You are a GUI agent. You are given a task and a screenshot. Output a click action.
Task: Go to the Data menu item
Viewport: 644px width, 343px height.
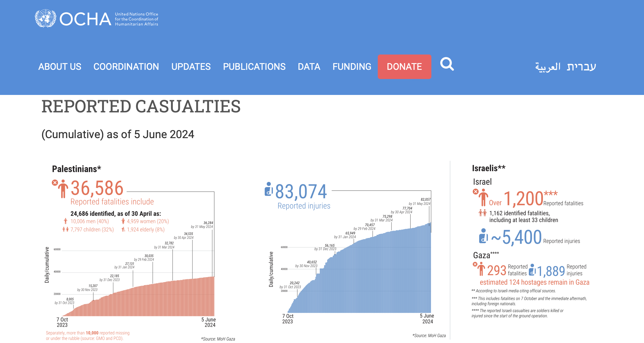[x=309, y=66]
